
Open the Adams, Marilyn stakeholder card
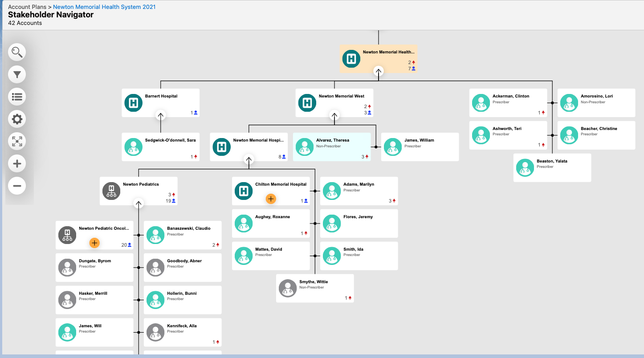[359, 191]
